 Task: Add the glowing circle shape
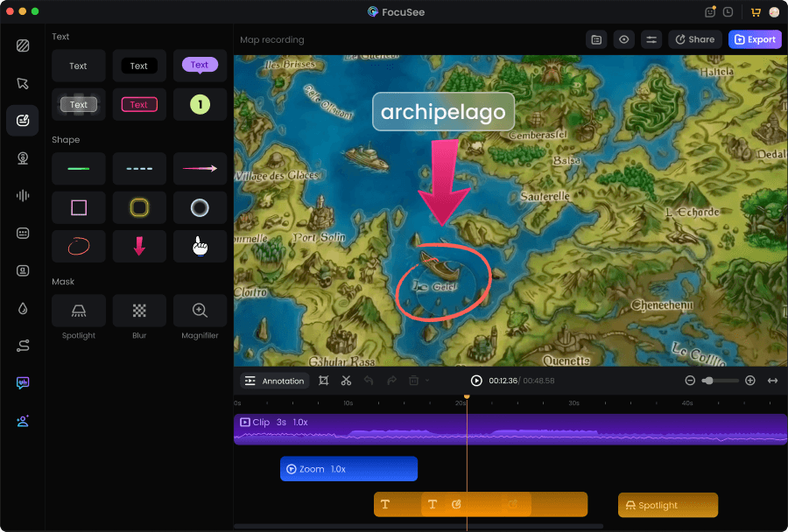click(x=200, y=207)
